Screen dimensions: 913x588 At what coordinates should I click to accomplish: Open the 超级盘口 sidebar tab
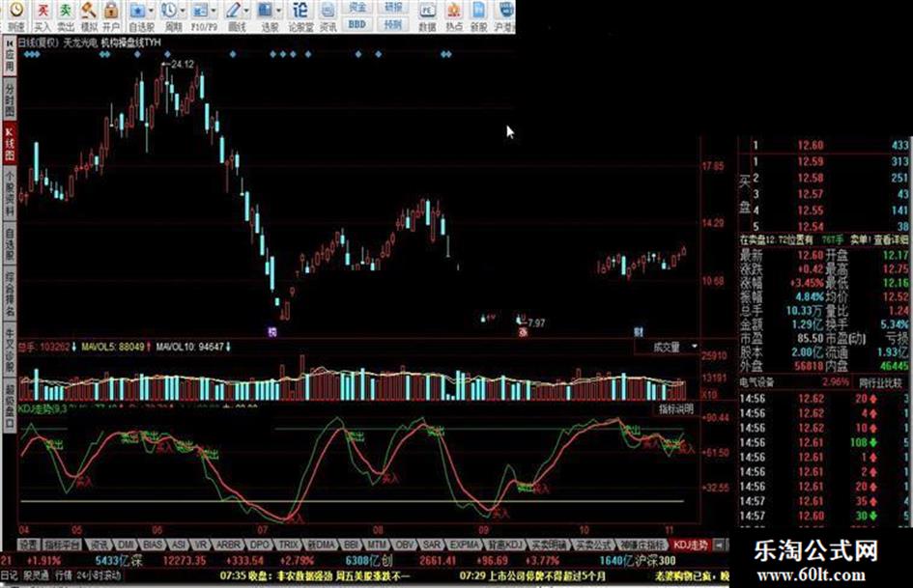(x=10, y=406)
